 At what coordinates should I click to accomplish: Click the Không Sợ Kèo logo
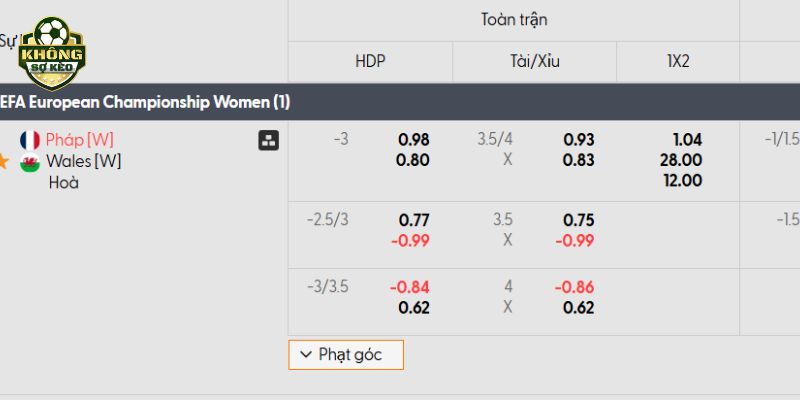[x=52, y=53]
